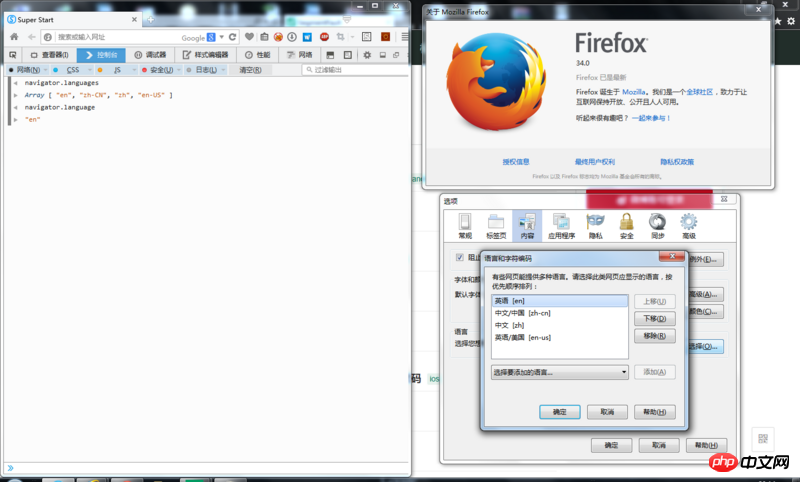Click 移除(R) remove button
This screenshot has width=800, height=482.
tap(655, 336)
